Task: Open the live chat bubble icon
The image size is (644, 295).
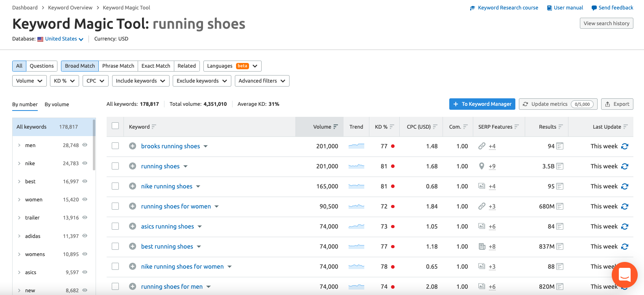Action: pos(625,275)
